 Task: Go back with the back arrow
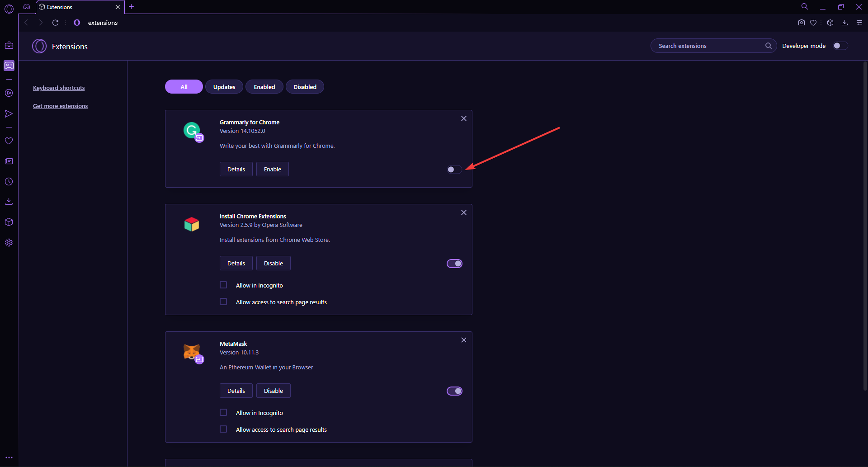26,23
